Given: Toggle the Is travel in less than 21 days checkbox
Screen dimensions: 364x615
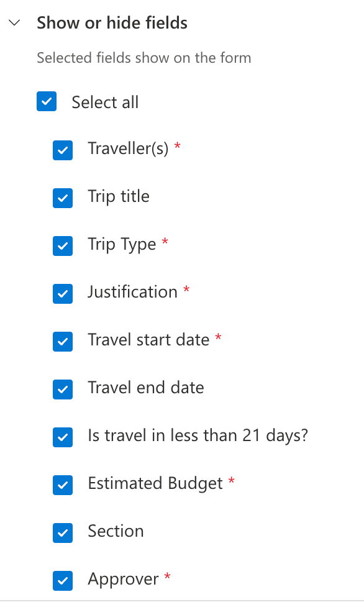Looking at the screenshot, I should [x=63, y=437].
